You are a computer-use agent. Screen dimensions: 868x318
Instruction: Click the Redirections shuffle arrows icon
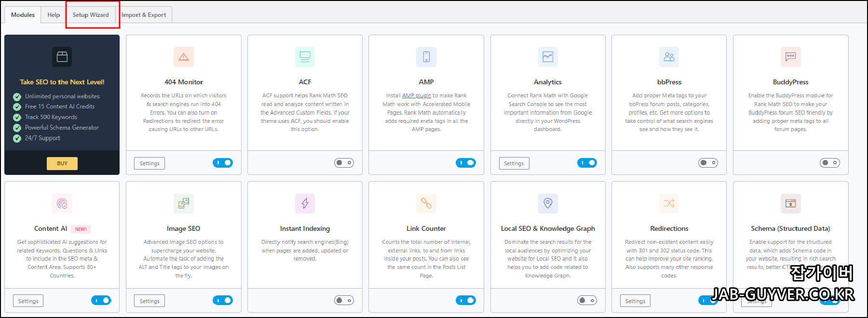coord(669,203)
